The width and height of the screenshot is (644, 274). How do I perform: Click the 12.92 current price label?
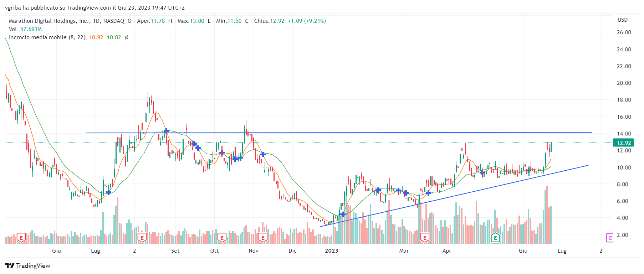coord(624,143)
